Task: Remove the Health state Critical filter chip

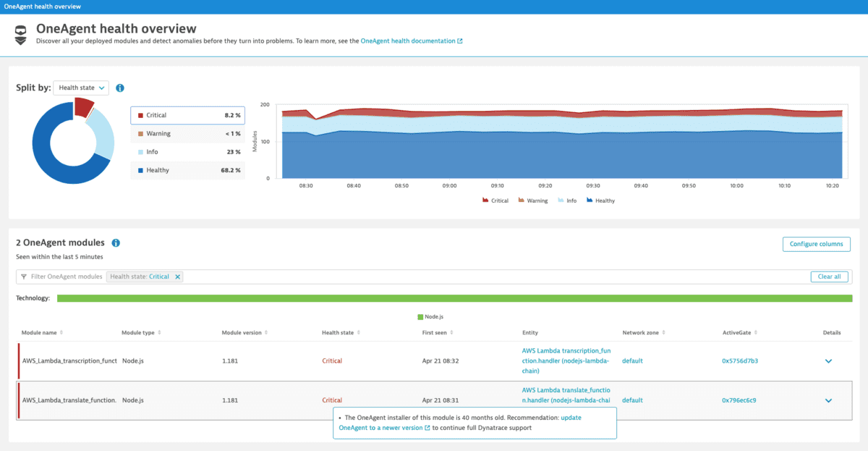Action: (x=177, y=276)
